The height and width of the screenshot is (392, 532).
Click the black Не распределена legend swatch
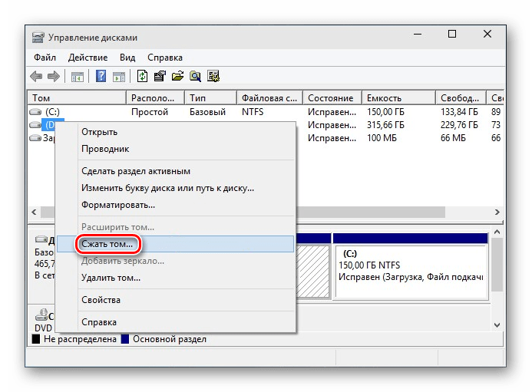(x=35, y=339)
